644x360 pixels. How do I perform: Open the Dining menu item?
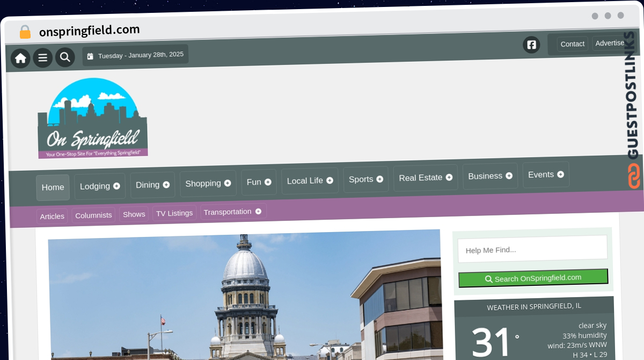(x=152, y=185)
